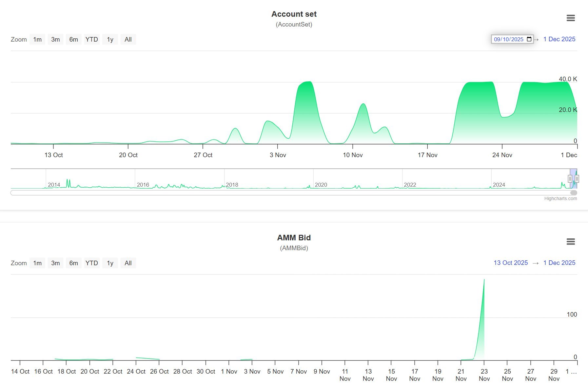588x389 pixels.
Task: Select the 1y zoom on AMM Bid chart
Action: [110, 263]
